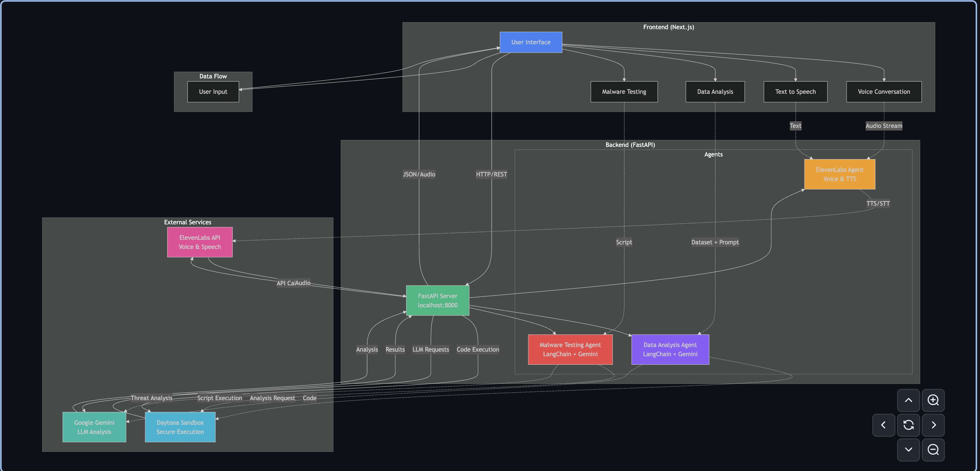Viewport: 980px width, 471px height.
Task: Reset diagram view with refresh icon
Action: (909, 425)
